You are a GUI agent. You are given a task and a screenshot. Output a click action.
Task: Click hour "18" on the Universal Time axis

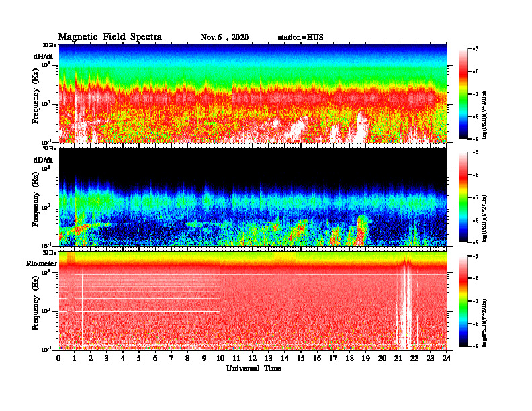349,359
